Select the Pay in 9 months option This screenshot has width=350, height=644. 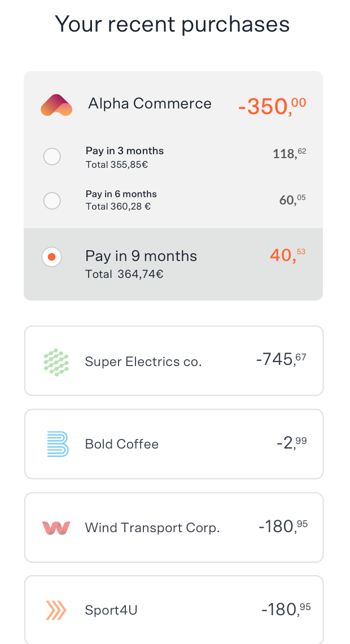click(x=51, y=256)
